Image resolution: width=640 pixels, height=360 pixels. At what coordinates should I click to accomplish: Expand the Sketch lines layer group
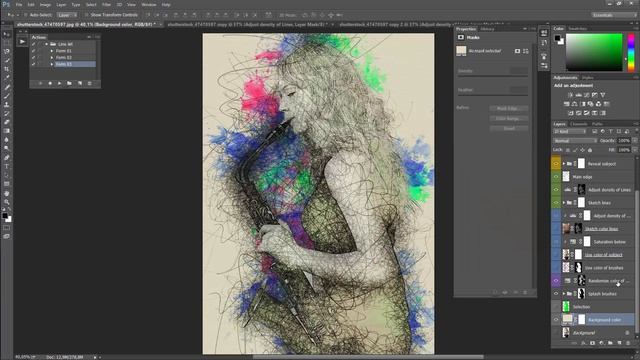click(x=564, y=203)
